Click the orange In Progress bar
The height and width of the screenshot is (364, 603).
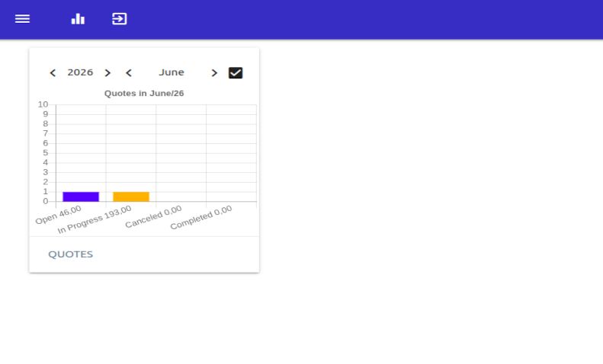131,196
